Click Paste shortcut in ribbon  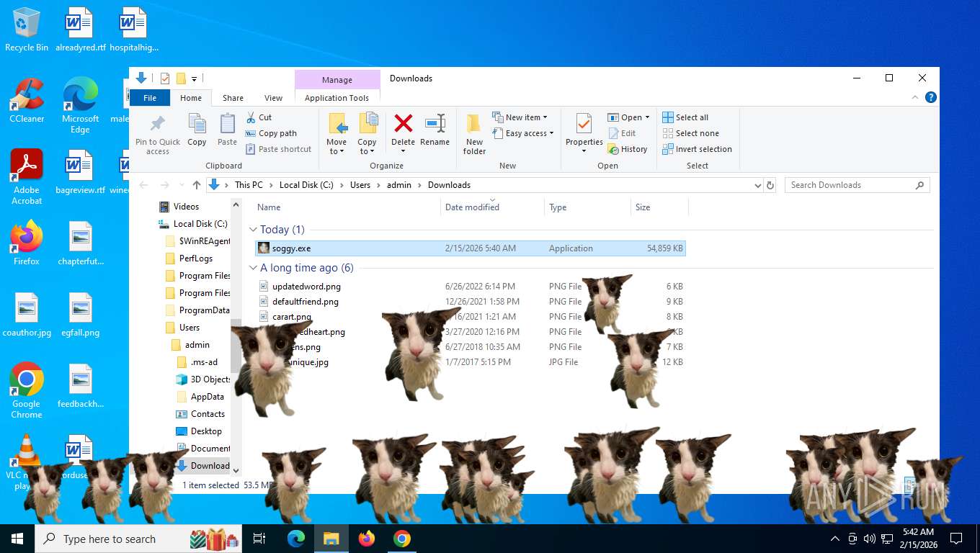[278, 149]
